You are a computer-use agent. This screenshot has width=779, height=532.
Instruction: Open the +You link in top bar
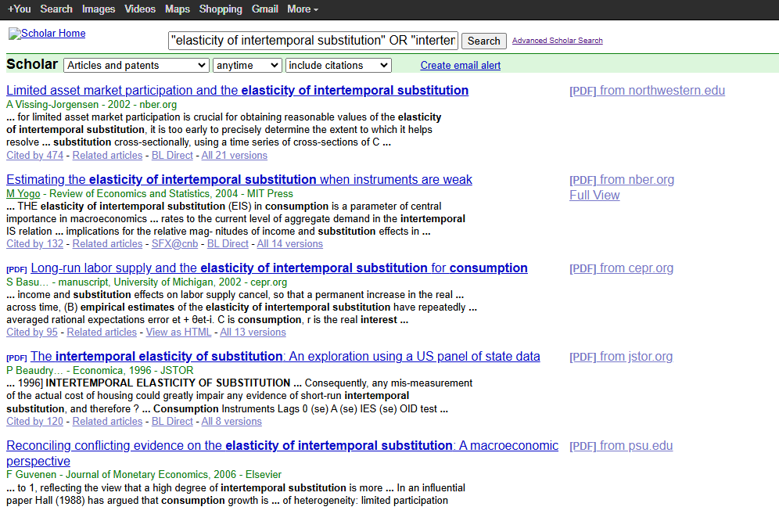[x=19, y=9]
